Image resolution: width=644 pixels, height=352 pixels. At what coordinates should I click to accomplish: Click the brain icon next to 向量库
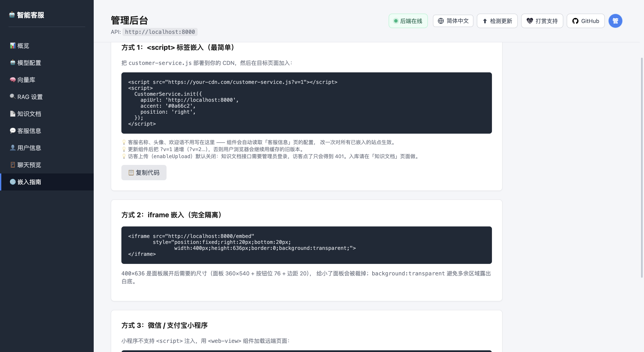[13, 80]
